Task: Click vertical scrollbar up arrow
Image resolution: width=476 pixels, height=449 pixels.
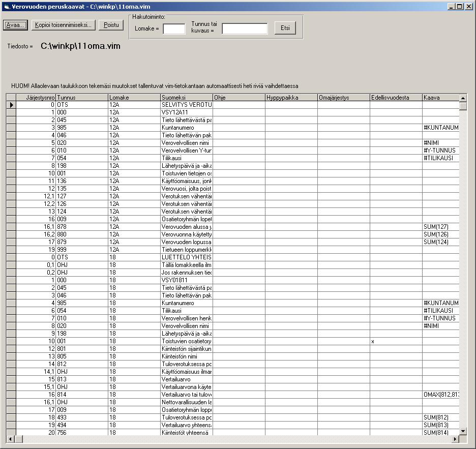Action: 463,98
